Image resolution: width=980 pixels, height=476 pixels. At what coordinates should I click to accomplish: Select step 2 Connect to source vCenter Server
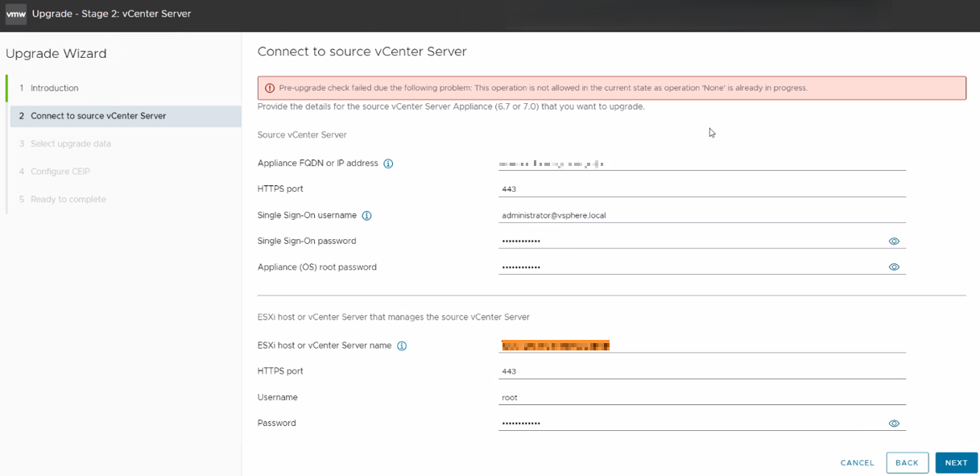click(126, 116)
